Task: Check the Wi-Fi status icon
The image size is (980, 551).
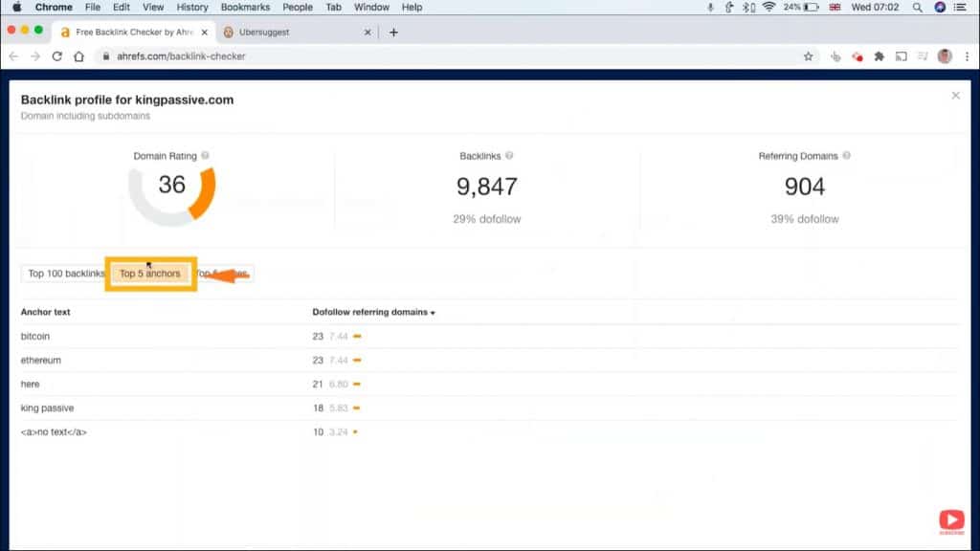Action: (768, 8)
